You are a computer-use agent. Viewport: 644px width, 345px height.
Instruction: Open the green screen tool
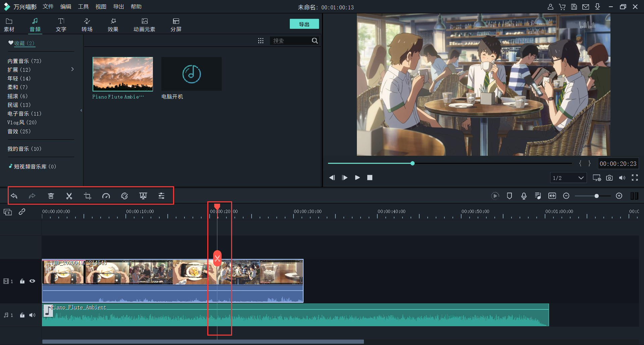pos(143,196)
